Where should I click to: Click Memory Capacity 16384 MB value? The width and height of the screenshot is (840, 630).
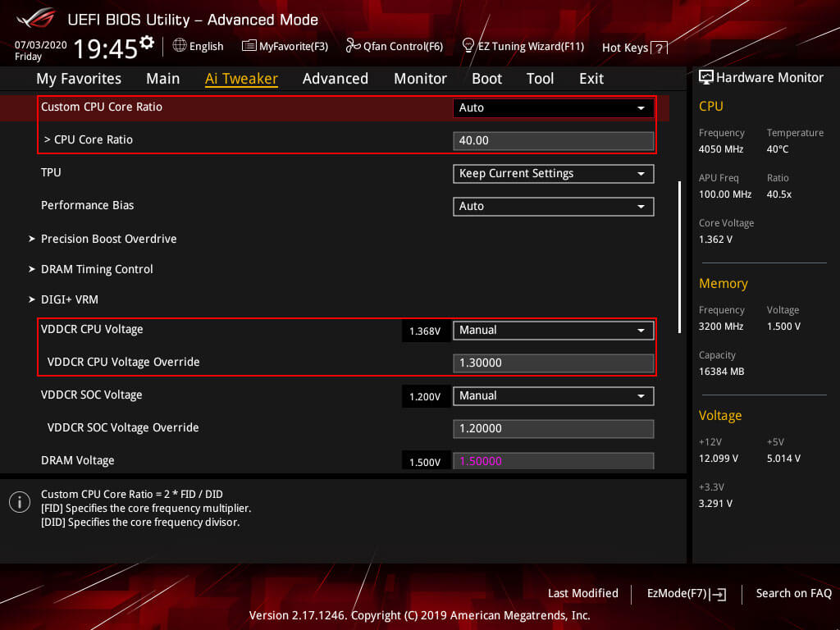pyautogui.click(x=722, y=372)
